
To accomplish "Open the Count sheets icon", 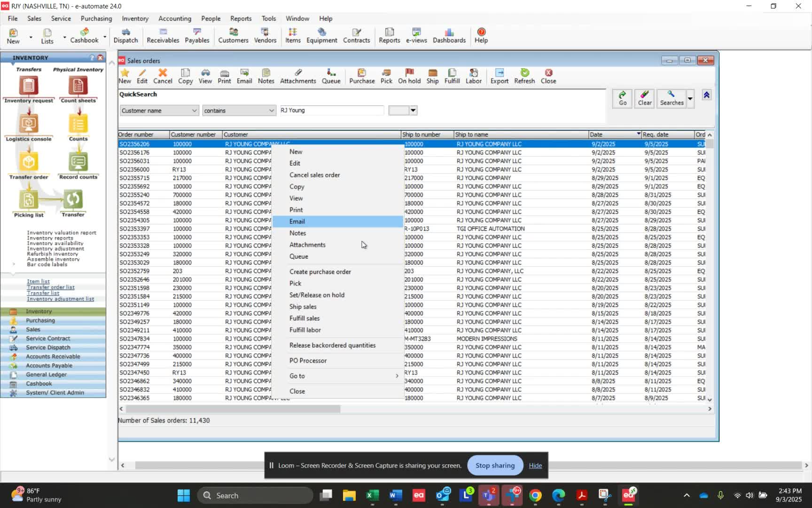I will pyautogui.click(x=78, y=89).
